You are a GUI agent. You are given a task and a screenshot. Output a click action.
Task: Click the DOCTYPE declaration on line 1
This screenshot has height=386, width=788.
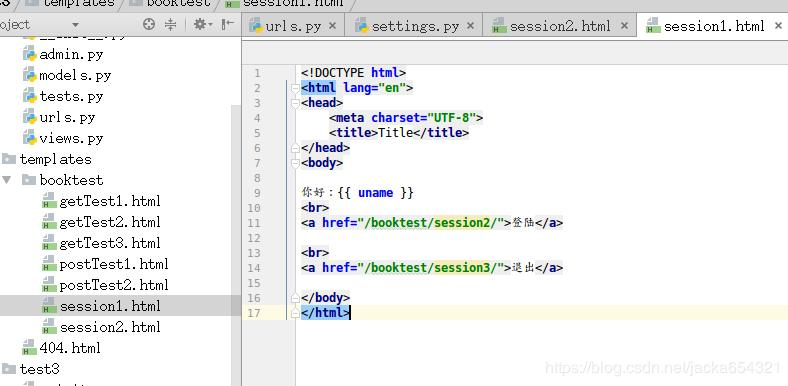tap(353, 73)
